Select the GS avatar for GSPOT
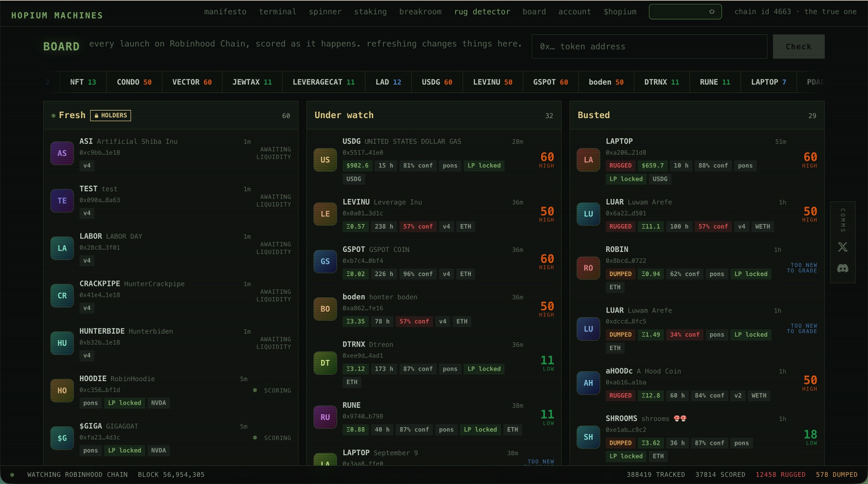The height and width of the screenshot is (484, 868). (x=325, y=261)
